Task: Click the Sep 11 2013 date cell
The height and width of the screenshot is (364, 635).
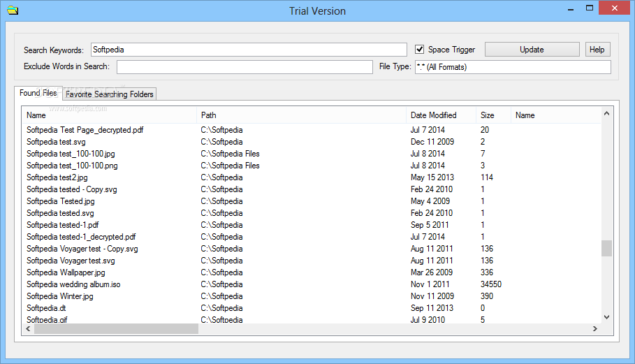Action: [432, 307]
